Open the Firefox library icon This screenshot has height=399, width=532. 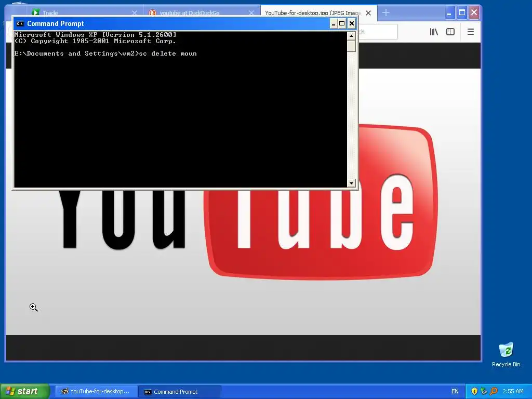pyautogui.click(x=434, y=32)
